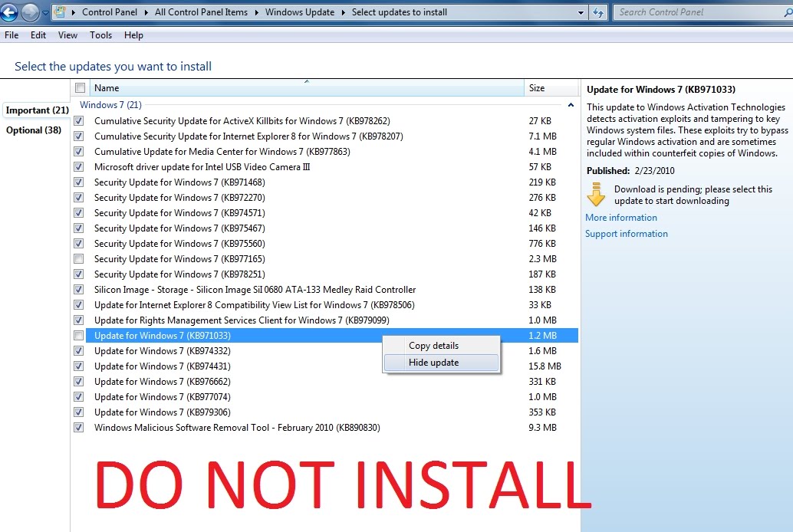
Task: Open the address bar history dropdown
Action: pyautogui.click(x=581, y=12)
